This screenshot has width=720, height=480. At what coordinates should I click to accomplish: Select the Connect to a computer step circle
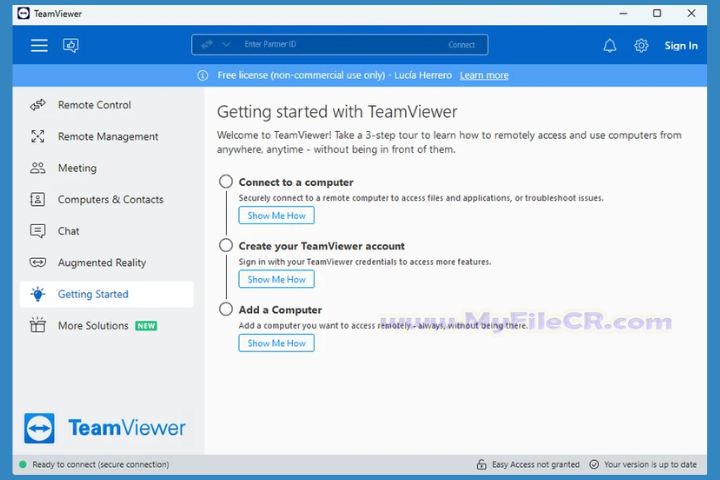point(226,181)
